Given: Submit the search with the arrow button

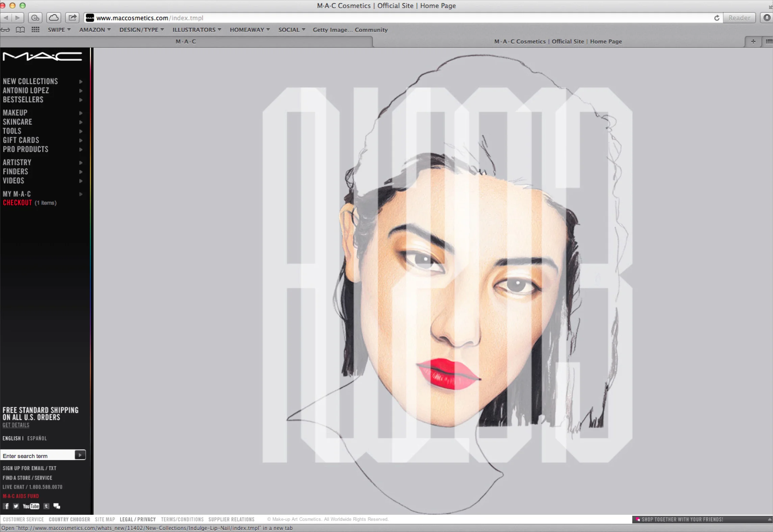Looking at the screenshot, I should coord(80,455).
